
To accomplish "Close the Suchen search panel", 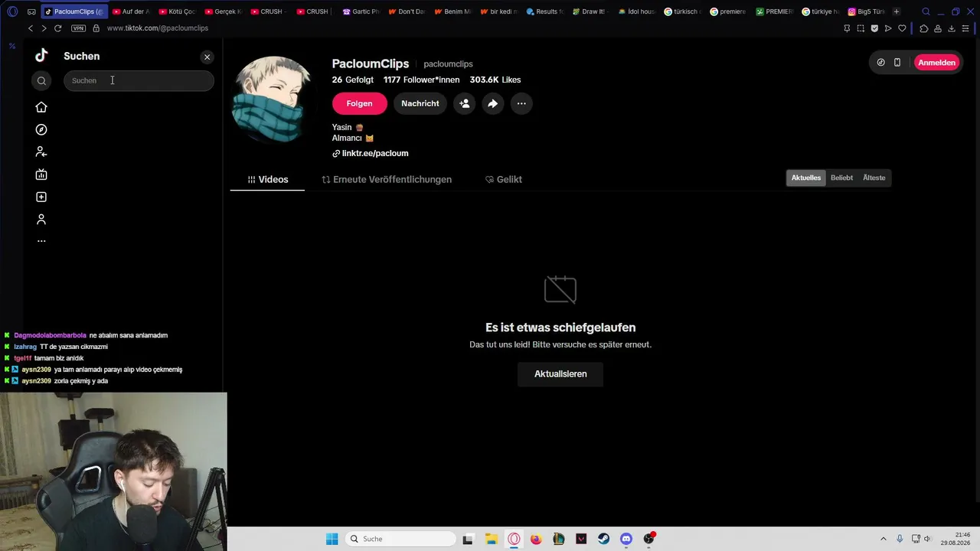I will click(207, 57).
